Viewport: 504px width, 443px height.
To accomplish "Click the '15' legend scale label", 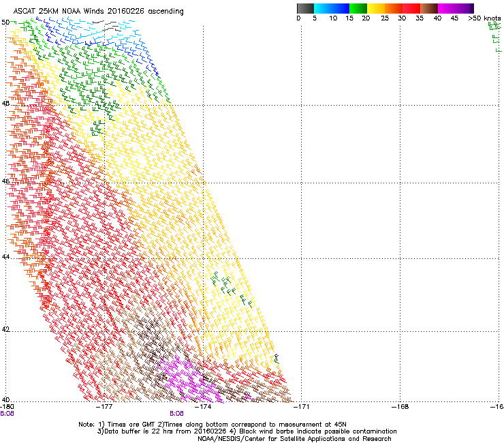I will pos(349,18).
